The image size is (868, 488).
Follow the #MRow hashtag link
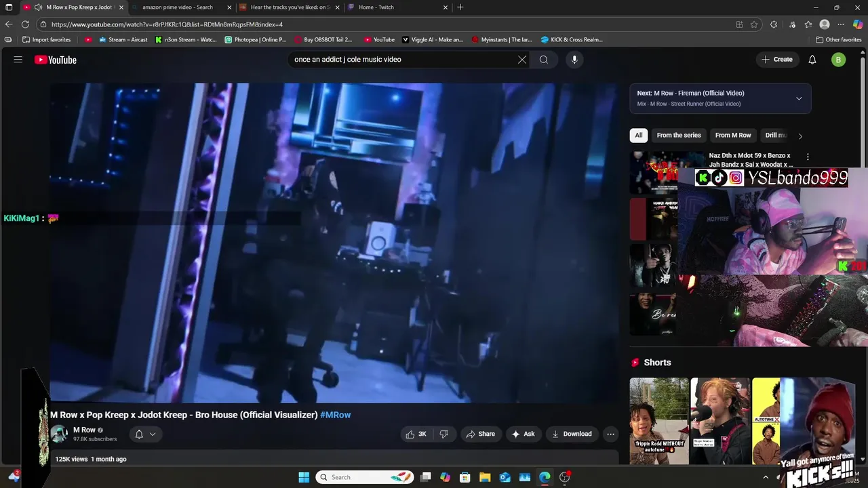click(335, 415)
